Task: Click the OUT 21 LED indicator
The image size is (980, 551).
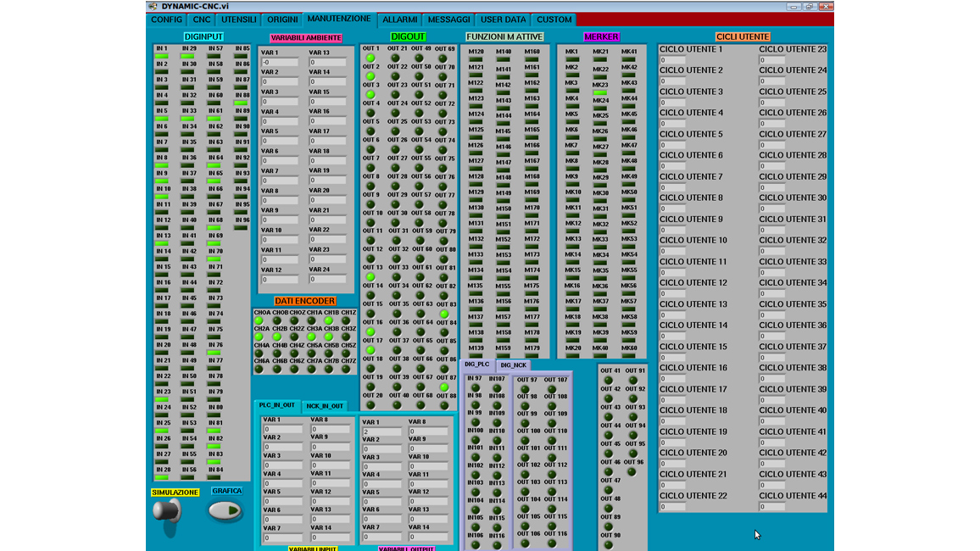Action: [395, 58]
